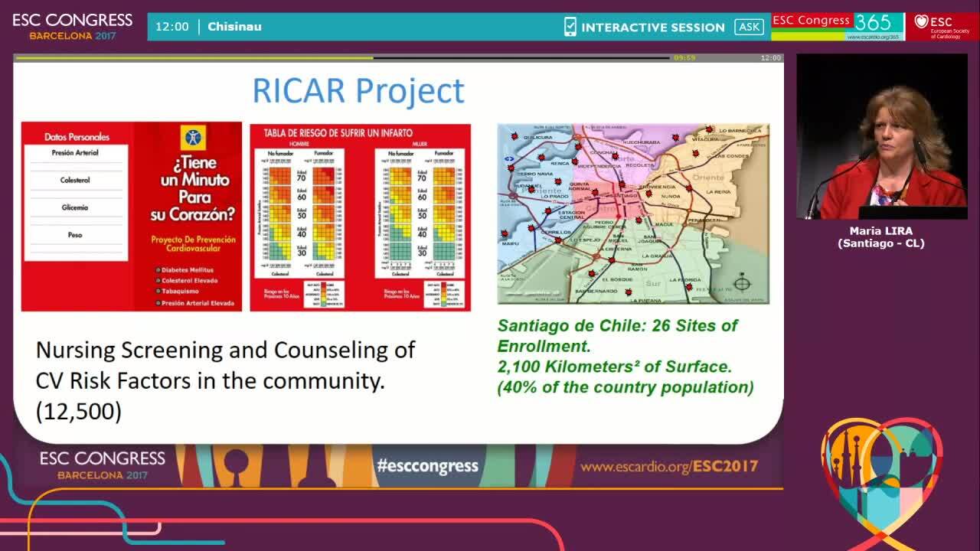Click the ESC Congress Barcelona 2017 logo at top
Image resolution: width=980 pixels, height=551 pixels.
[x=73, y=26]
